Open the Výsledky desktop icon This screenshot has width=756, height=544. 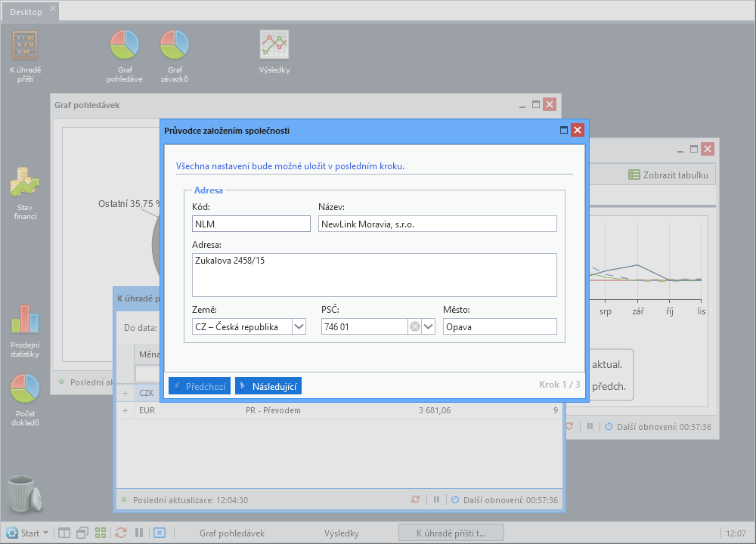(x=274, y=52)
